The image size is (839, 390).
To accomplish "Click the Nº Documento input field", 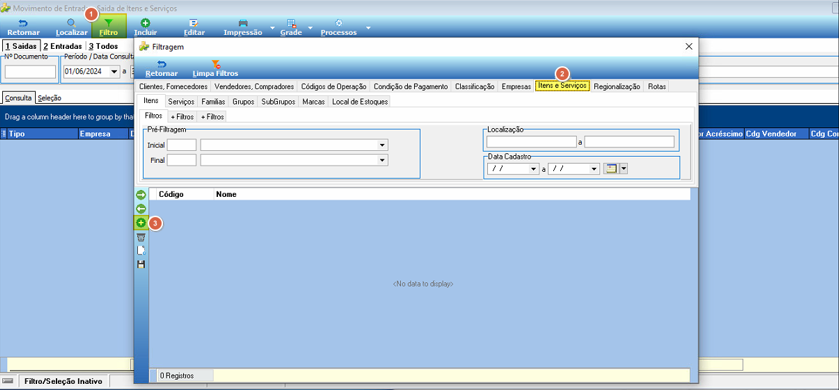I will pos(30,72).
